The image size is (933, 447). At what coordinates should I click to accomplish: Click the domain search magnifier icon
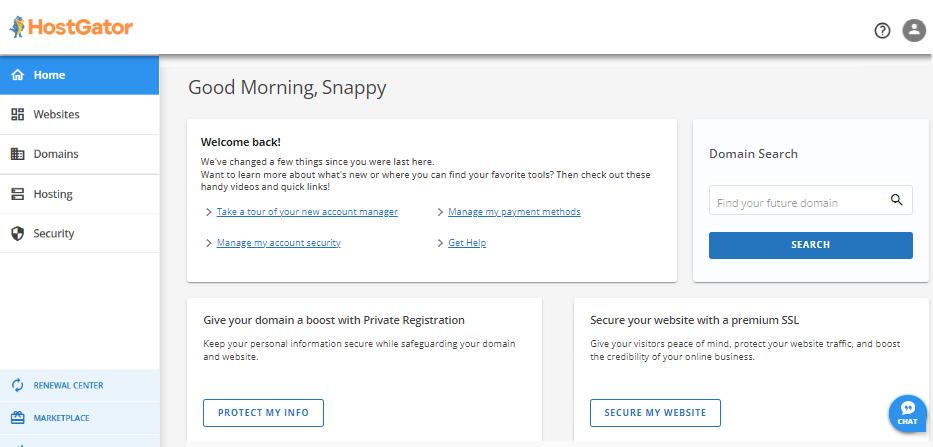pos(896,199)
